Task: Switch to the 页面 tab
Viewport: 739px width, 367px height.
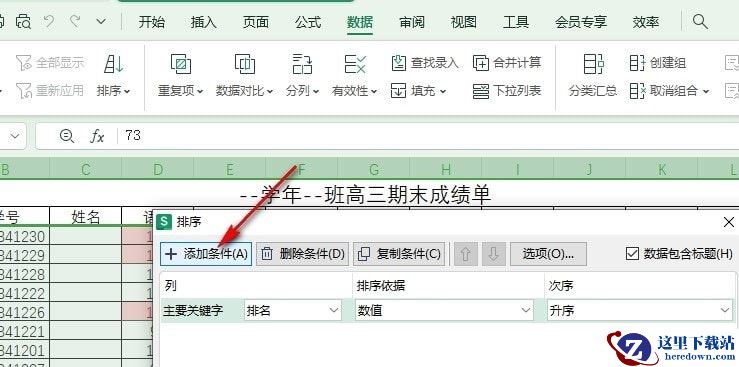Action: tap(256, 22)
